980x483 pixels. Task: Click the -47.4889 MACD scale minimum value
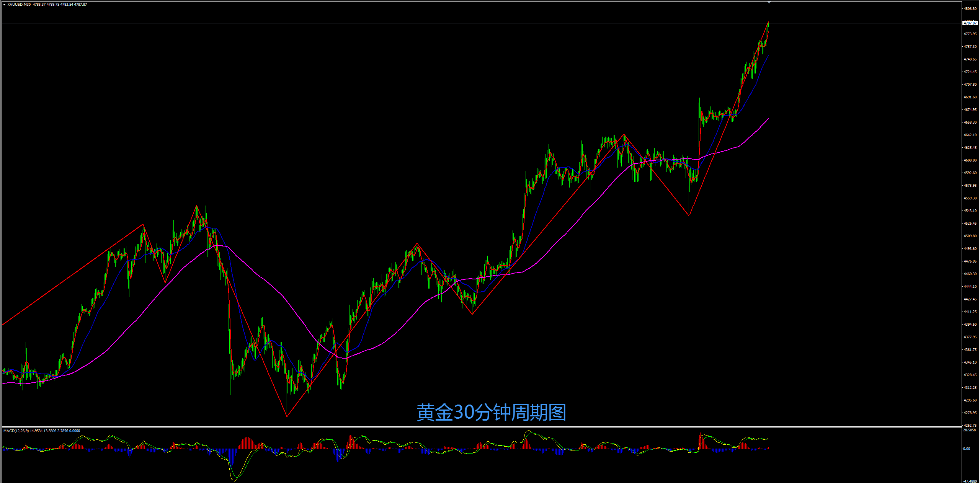click(970, 481)
